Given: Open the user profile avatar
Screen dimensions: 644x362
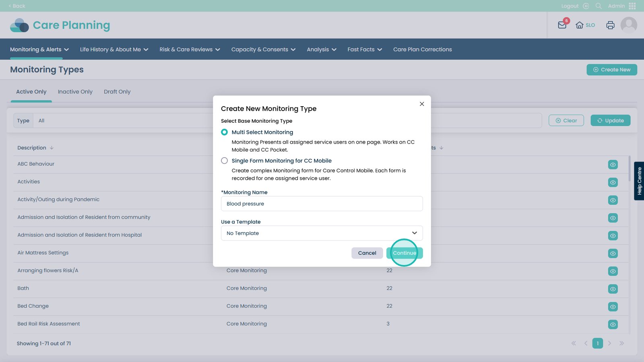Looking at the screenshot, I should [x=628, y=25].
